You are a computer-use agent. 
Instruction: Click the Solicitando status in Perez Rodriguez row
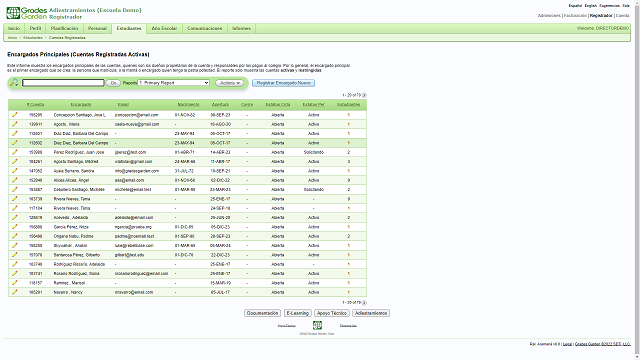[x=313, y=152]
